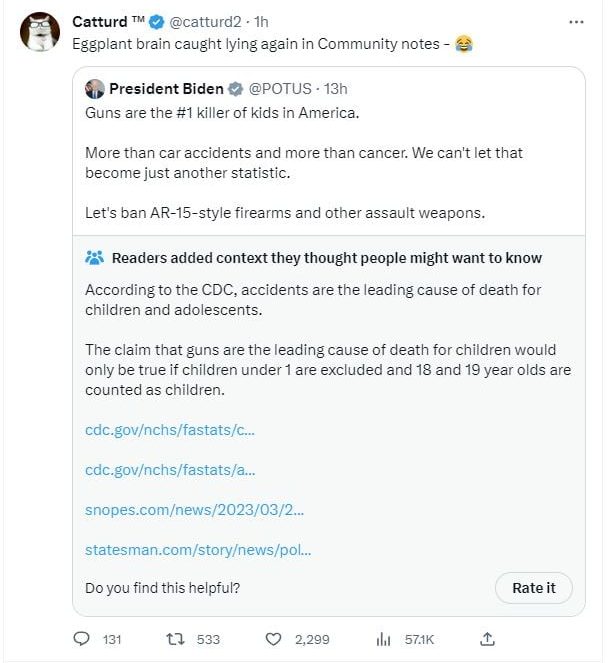
Task: Click the @POTUS handle
Action: (282, 89)
